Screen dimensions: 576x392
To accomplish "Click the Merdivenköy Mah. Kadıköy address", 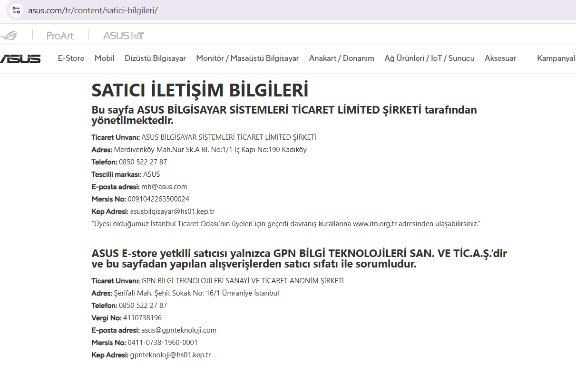I will click(210, 150).
